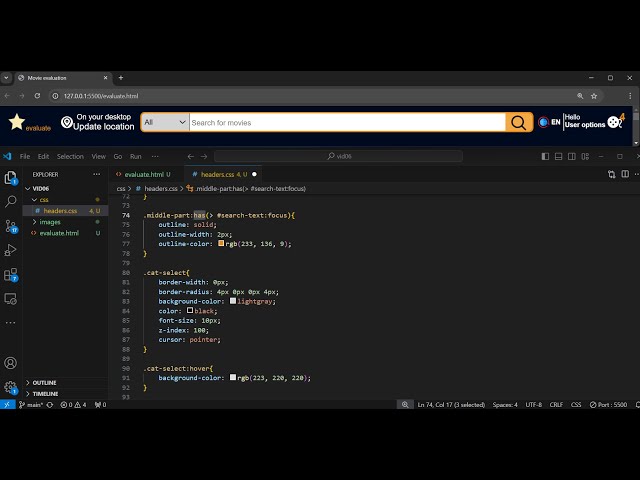This screenshot has width=640, height=480.
Task: Click the Update location link
Action: click(x=104, y=127)
